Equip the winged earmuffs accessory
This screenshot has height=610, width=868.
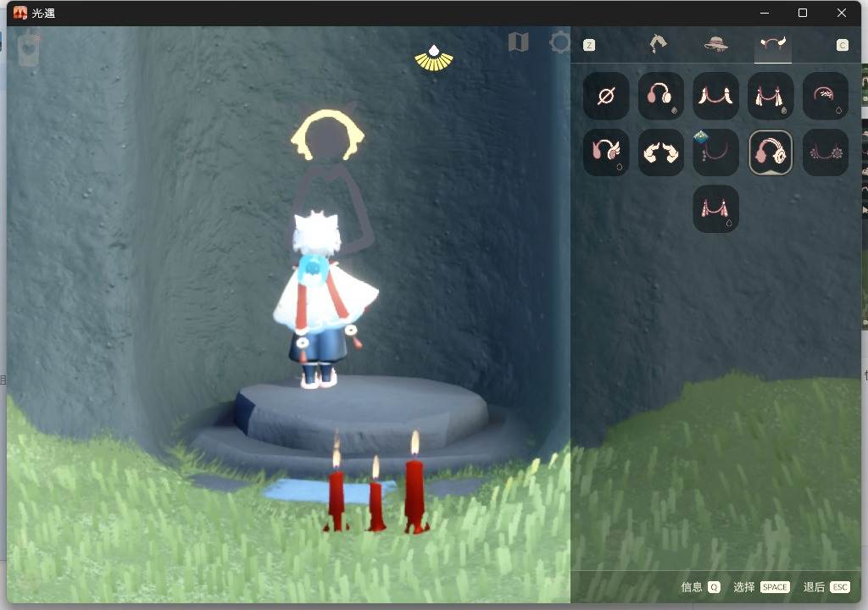point(605,152)
